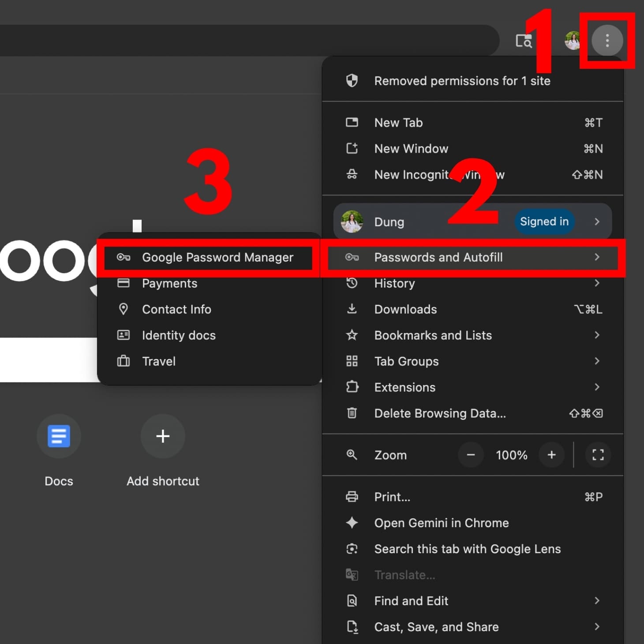Click the incognito hat-and-glasses icon

click(352, 174)
